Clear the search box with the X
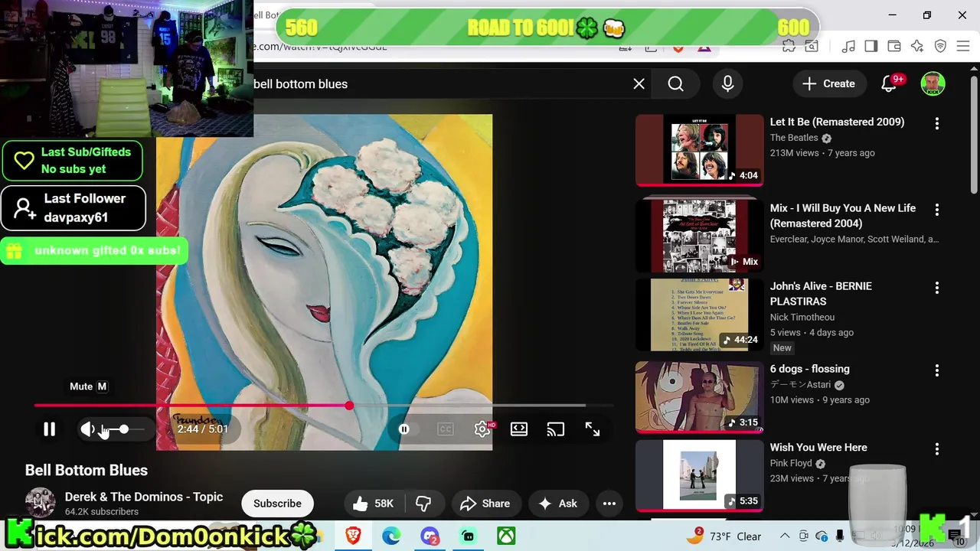 [639, 84]
